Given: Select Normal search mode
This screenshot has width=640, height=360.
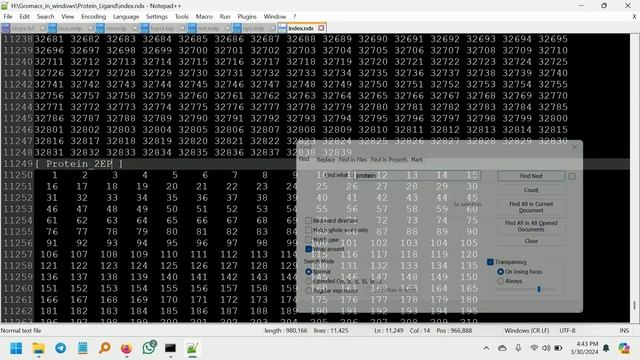Looking at the screenshot, I should click(309, 271).
